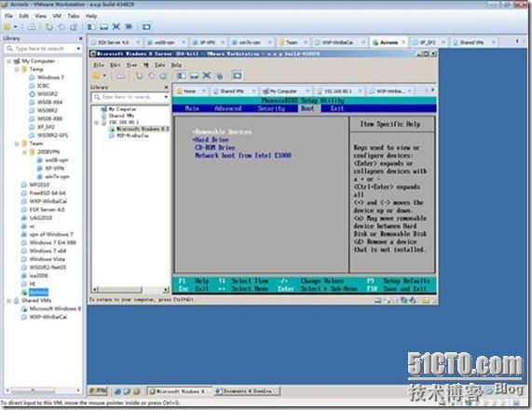Open the Tabs menu in outer VMware window

pos(74,16)
